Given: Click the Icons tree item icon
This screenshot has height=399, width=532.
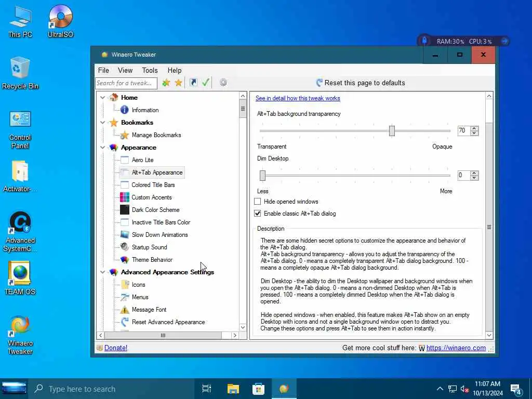Looking at the screenshot, I should (125, 284).
